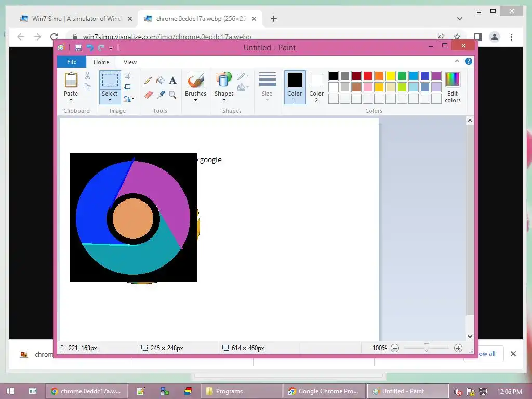Activate the Color picker eyedropper
Image resolution: width=532 pixels, height=399 pixels.
click(x=161, y=95)
